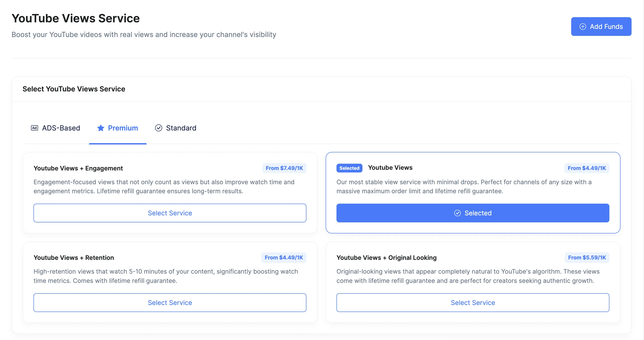The image size is (644, 340).
Task: Switch to the ADS-Based tab
Action: point(55,128)
